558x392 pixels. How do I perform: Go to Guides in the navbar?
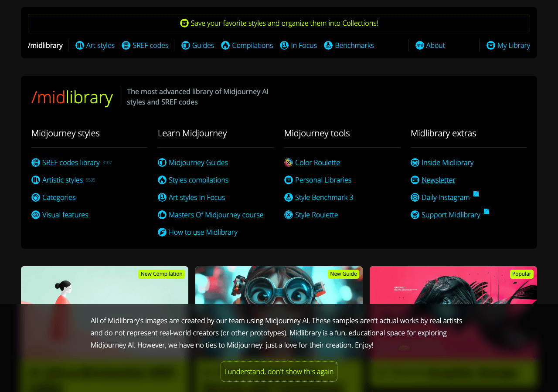[x=198, y=45]
